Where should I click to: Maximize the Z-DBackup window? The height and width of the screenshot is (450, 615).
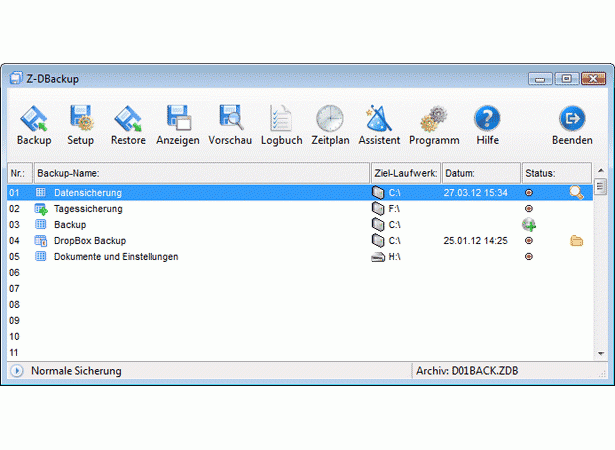pos(566,79)
